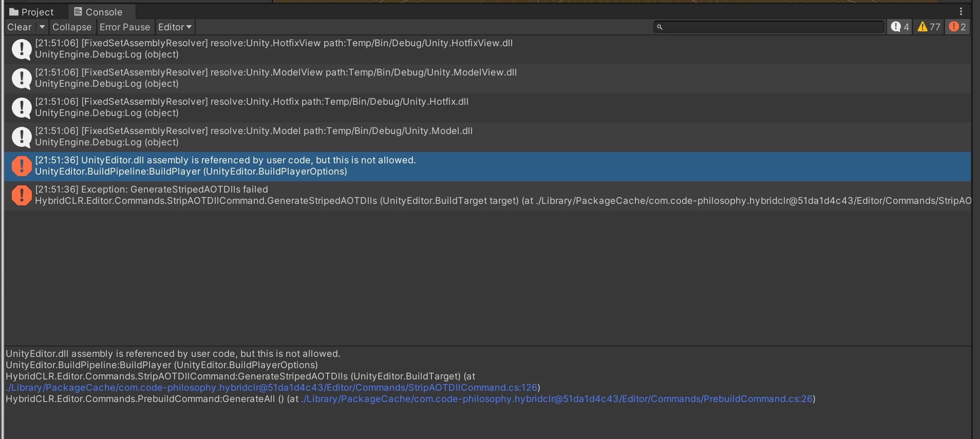
Task: Select the GenerateStripedAOTDlls failed exception entry
Action: coord(487,196)
